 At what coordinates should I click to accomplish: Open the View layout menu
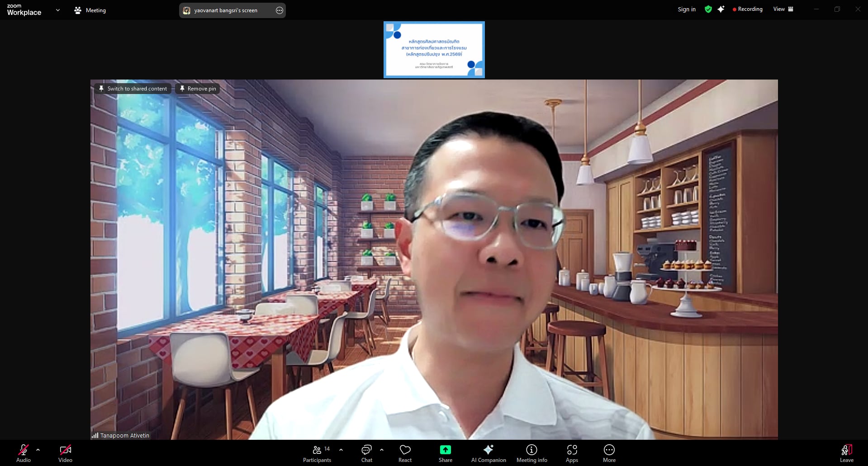(x=783, y=9)
